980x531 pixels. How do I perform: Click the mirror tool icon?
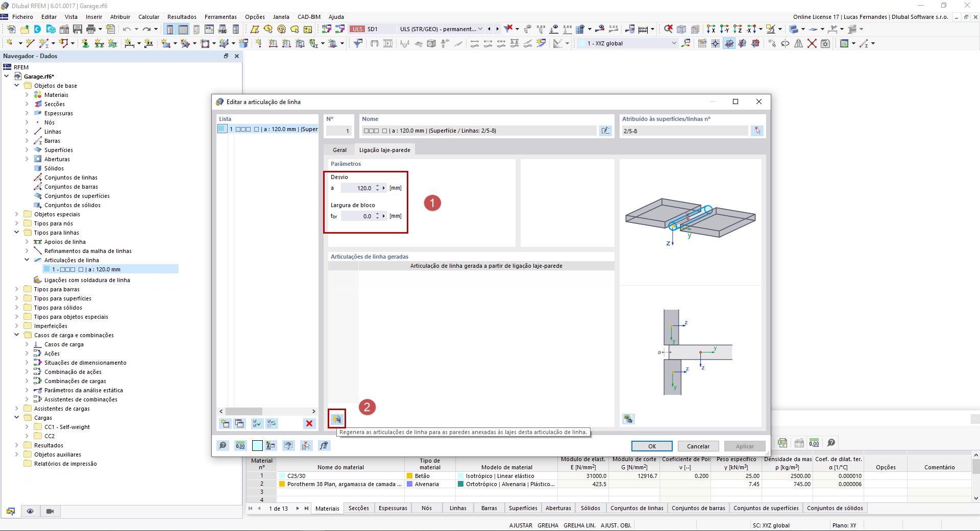click(799, 43)
